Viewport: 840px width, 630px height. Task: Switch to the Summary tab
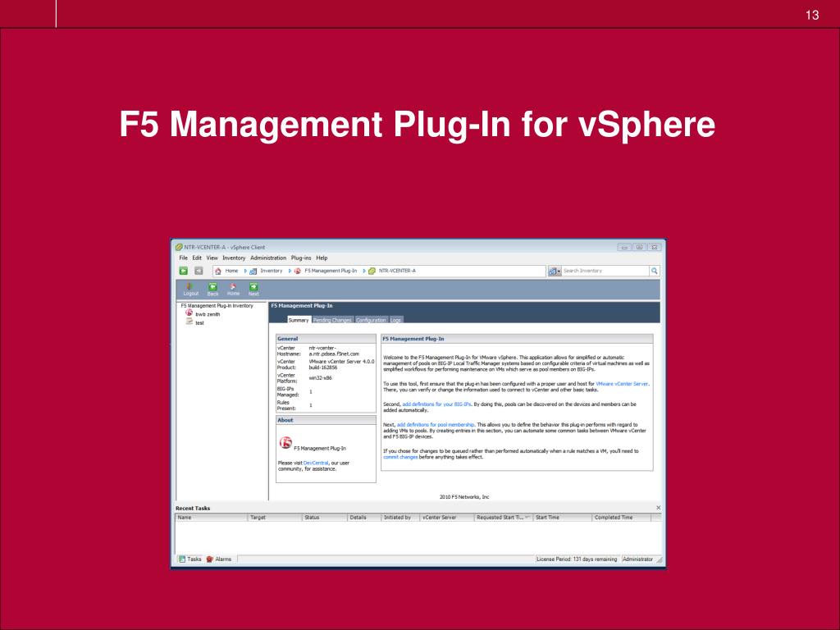[299, 320]
